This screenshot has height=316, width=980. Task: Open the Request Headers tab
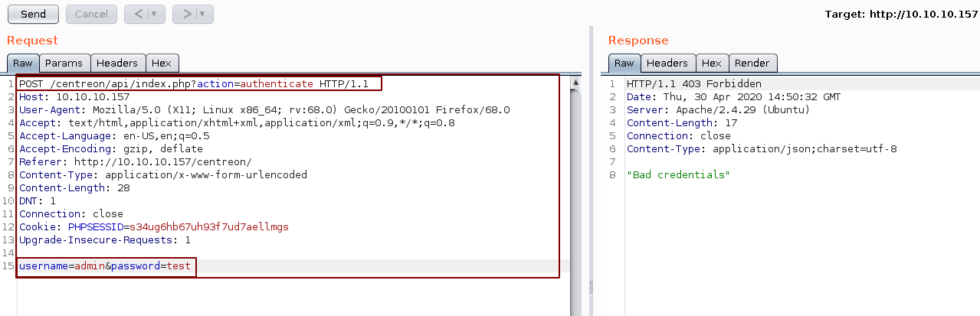click(x=117, y=63)
